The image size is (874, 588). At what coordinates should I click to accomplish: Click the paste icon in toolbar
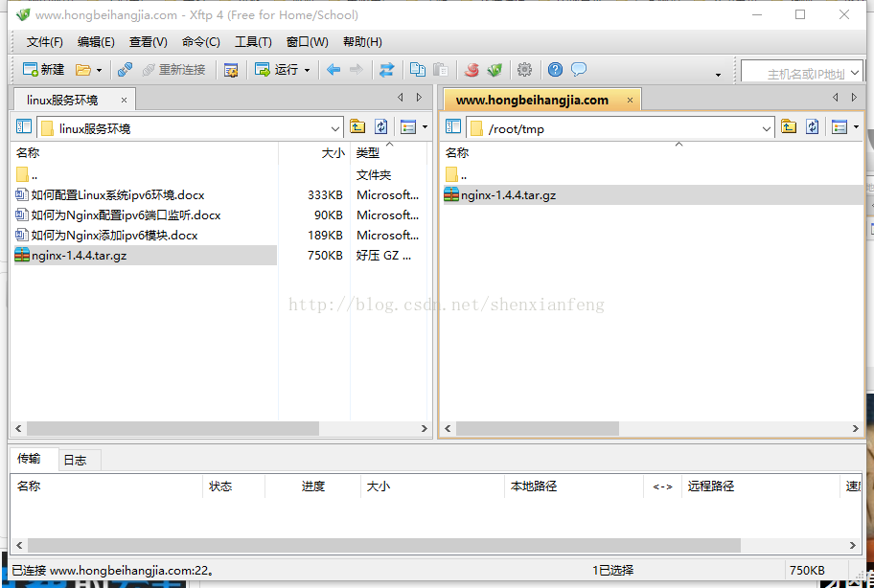point(440,70)
